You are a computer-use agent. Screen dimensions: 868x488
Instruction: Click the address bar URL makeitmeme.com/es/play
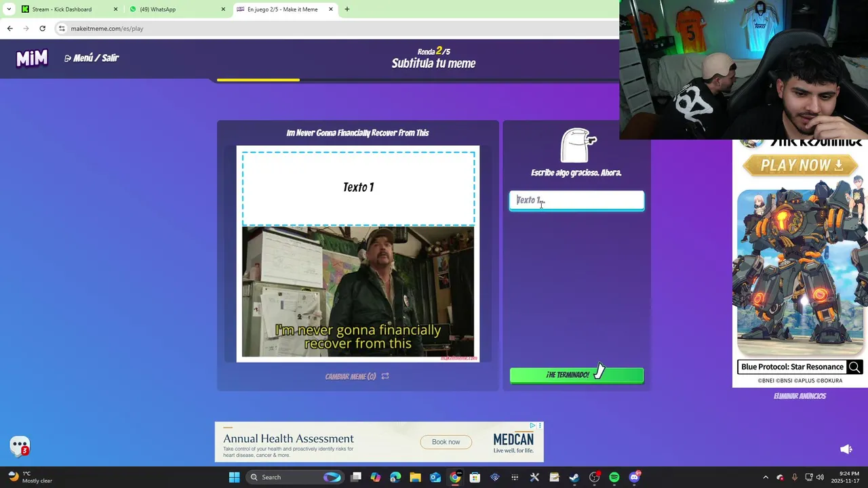point(107,28)
